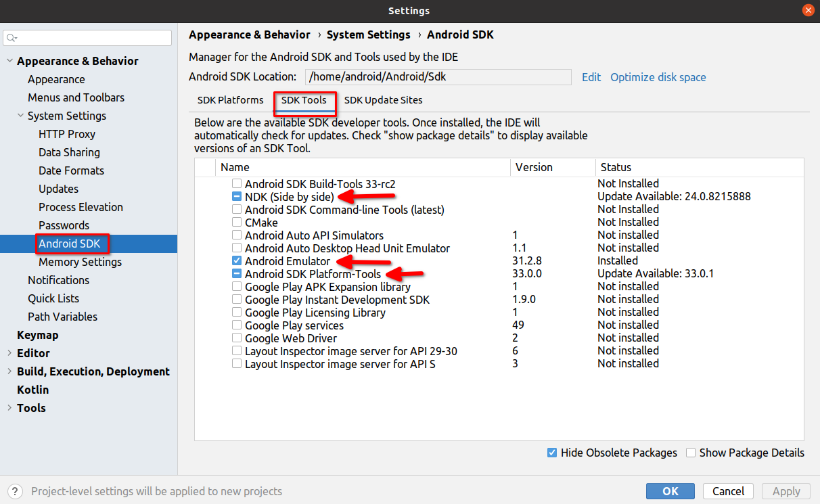Check Google Play Licensing Library
Image resolution: width=820 pixels, height=504 pixels.
tap(237, 312)
